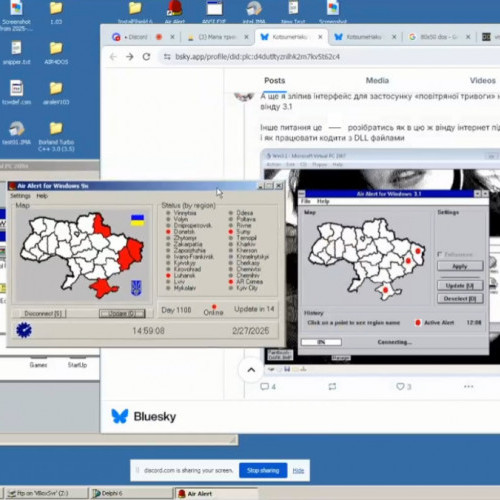Reload the Bluesky page
The width and height of the screenshot is (500, 500).
pos(146,57)
